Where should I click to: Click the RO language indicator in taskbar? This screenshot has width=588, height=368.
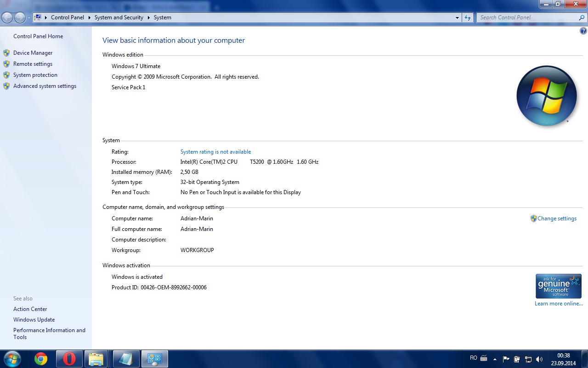click(x=474, y=358)
